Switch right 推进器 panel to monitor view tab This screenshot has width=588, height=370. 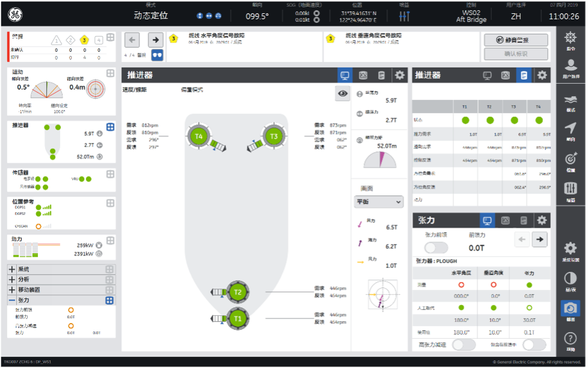point(487,75)
